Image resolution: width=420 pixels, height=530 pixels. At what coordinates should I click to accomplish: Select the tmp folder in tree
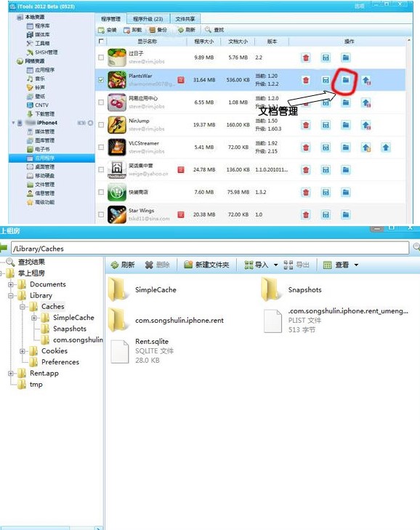tap(30, 385)
